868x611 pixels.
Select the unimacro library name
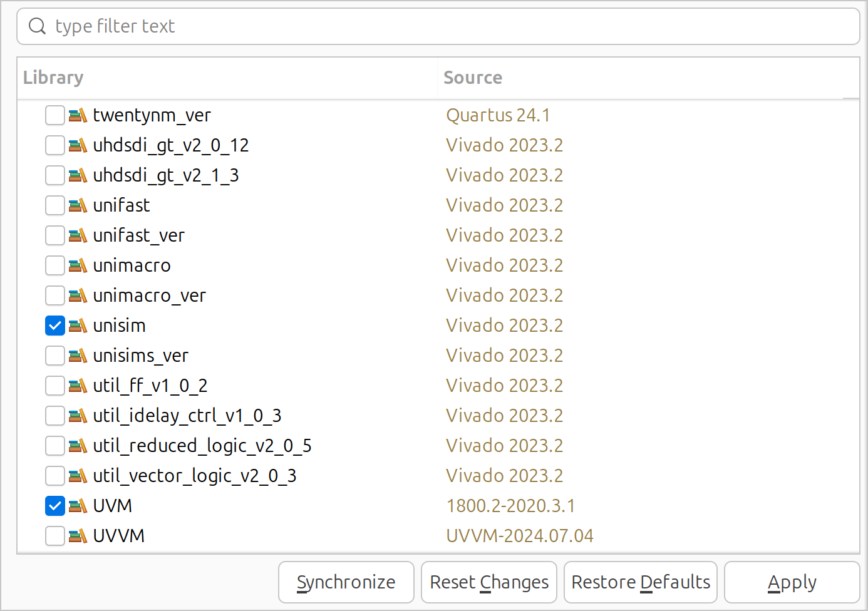click(x=132, y=265)
